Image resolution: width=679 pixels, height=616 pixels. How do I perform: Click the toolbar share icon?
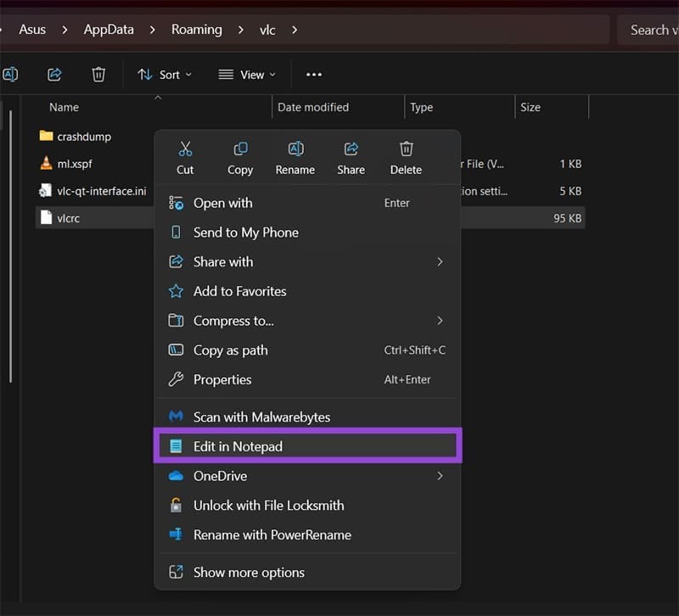pyautogui.click(x=54, y=75)
